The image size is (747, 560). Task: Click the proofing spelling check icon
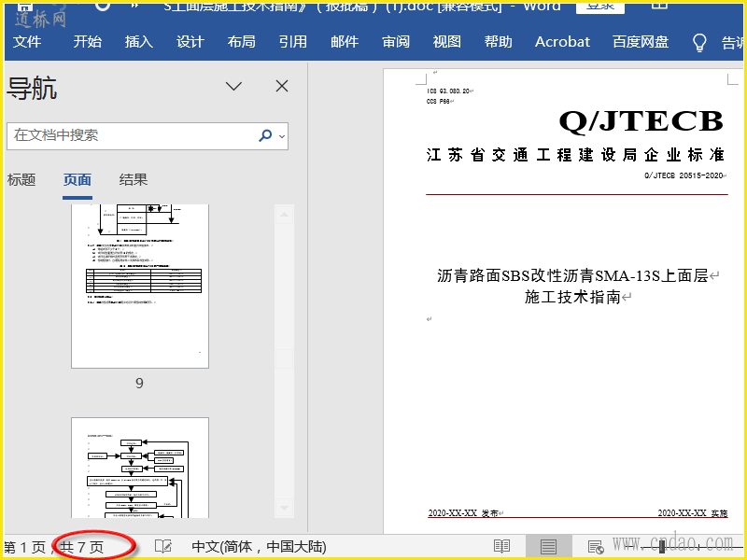pos(163,547)
